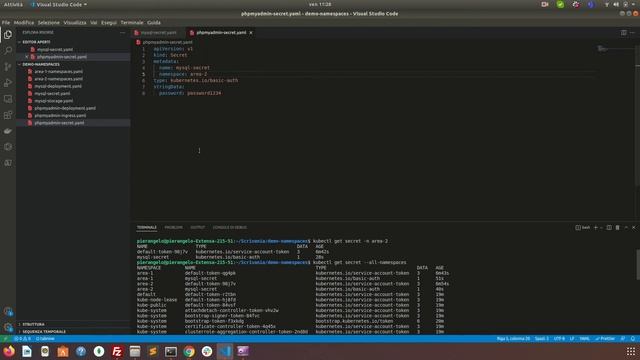
Task: Open the Selezione menu
Action: 49,22
